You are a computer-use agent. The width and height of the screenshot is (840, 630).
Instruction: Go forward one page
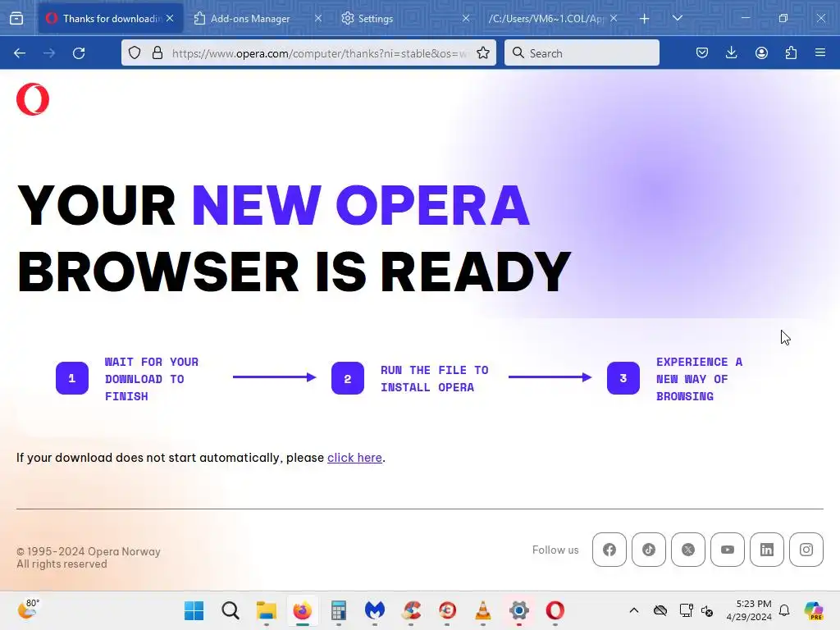[x=49, y=53]
